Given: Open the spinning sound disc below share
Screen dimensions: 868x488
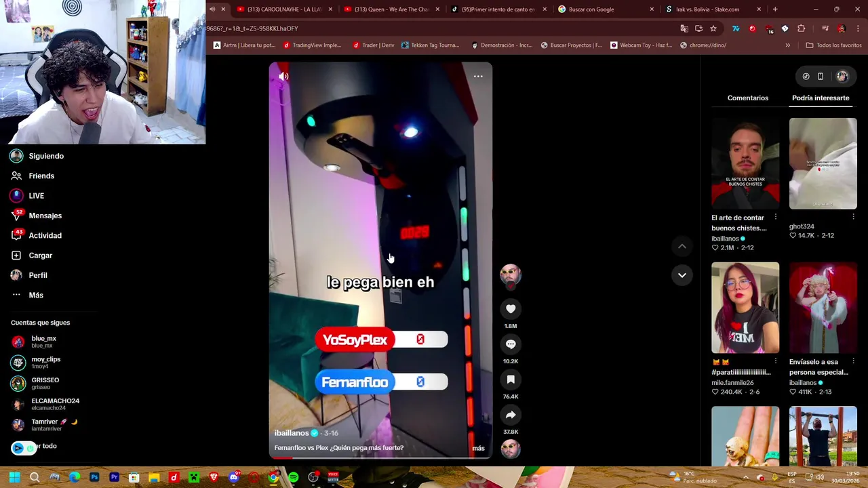Looking at the screenshot, I should pos(511,449).
